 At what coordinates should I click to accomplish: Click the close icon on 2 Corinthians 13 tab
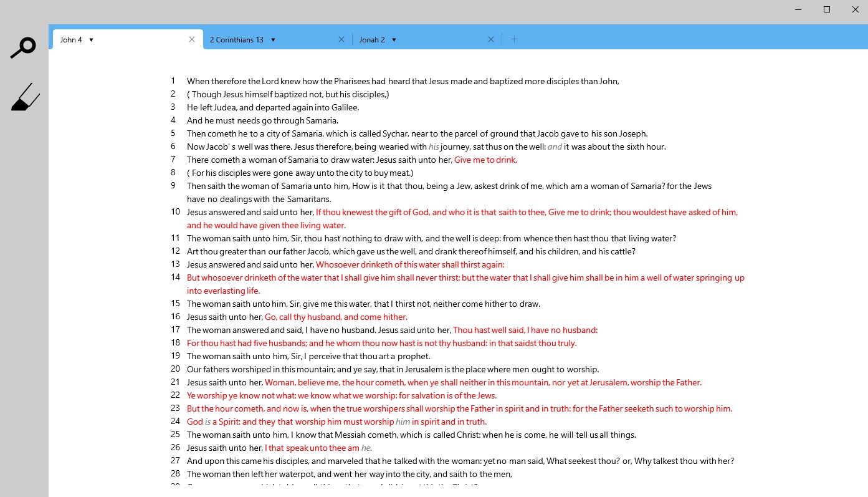pos(341,39)
